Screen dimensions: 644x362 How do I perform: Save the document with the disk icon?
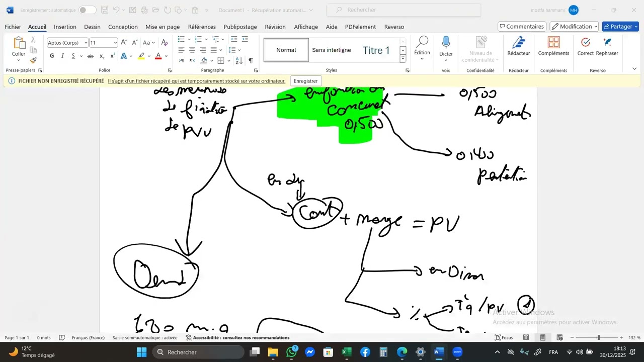tap(105, 10)
